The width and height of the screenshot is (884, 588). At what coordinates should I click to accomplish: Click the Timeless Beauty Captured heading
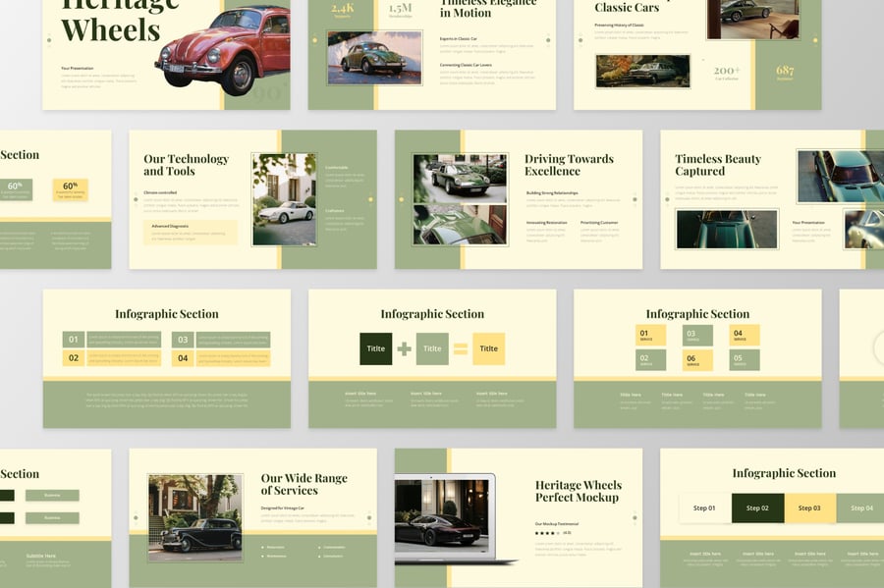click(718, 165)
